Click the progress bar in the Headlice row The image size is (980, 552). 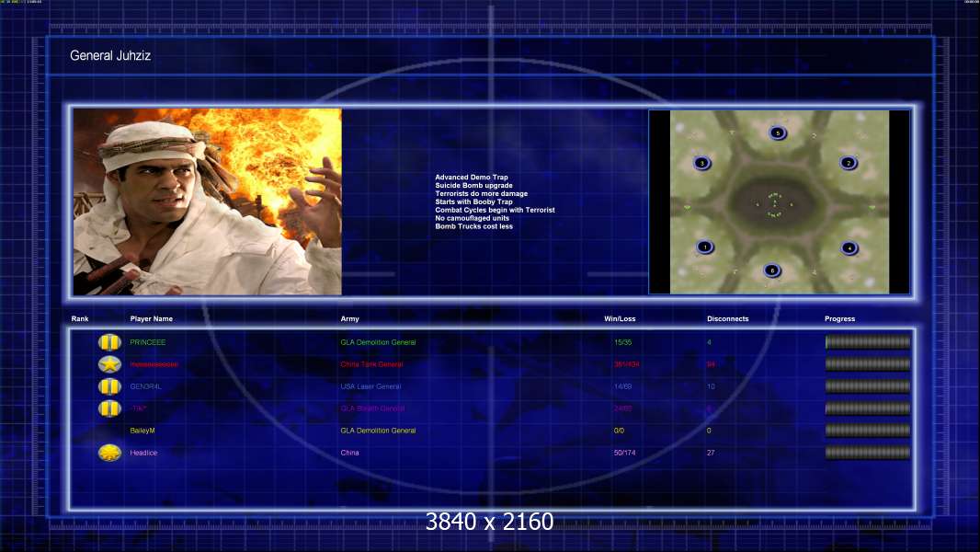click(x=868, y=453)
